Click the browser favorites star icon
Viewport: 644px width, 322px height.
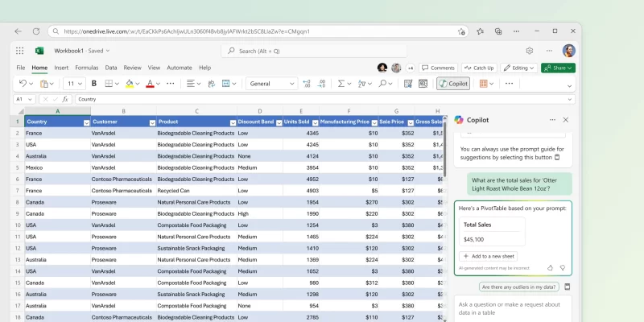tap(480, 31)
